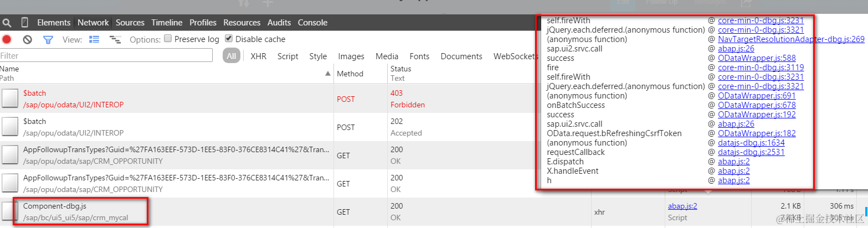The width and height of the screenshot is (868, 228).
Task: Stop recording with the red record button
Action: pos(7,39)
